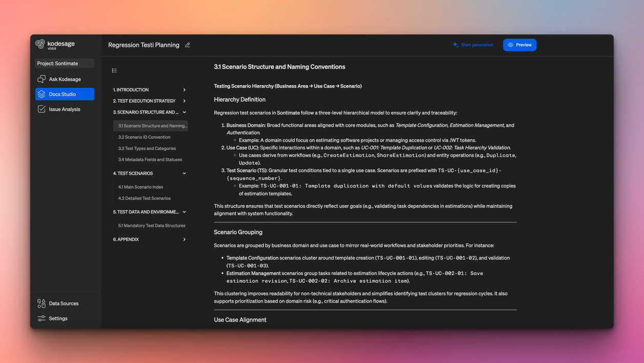644x363 pixels.
Task: Expand the 6. APPENDIX section
Action: point(184,239)
